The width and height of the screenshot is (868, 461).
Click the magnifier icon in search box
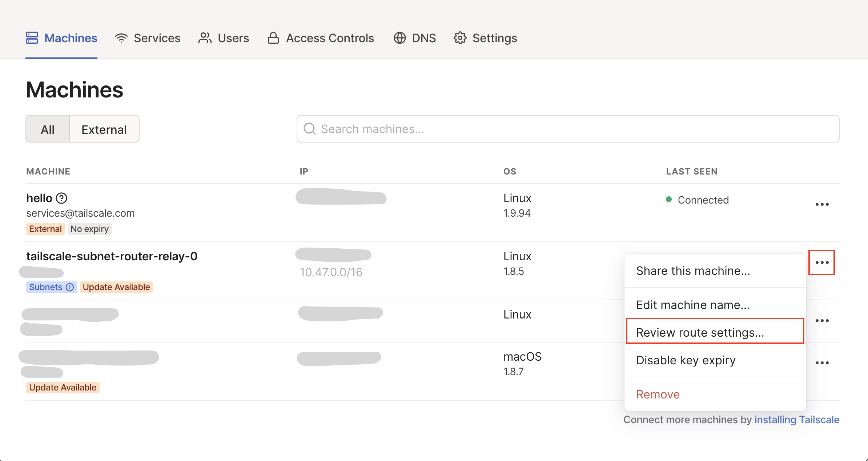[310, 129]
